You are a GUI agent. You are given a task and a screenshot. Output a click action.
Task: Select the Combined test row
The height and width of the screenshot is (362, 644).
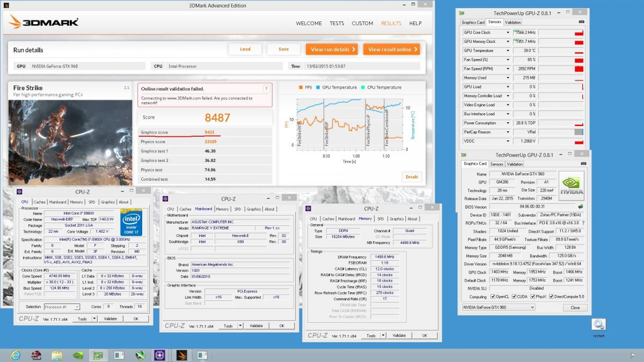[x=204, y=179]
